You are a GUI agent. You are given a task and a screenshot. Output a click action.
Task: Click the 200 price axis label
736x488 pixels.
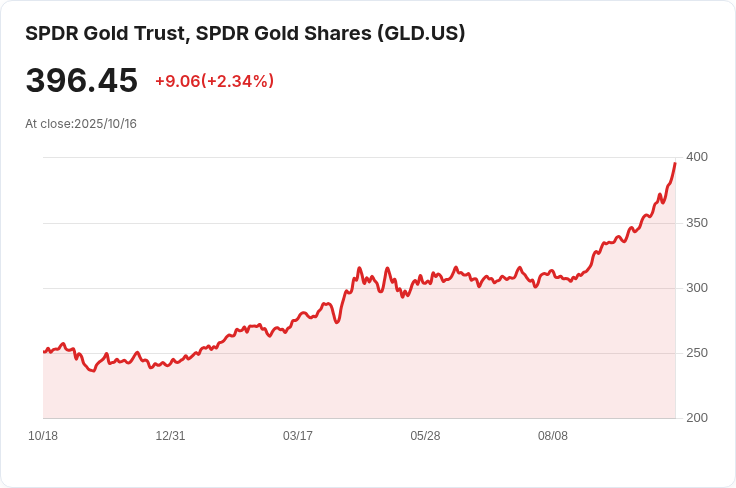tap(696, 418)
